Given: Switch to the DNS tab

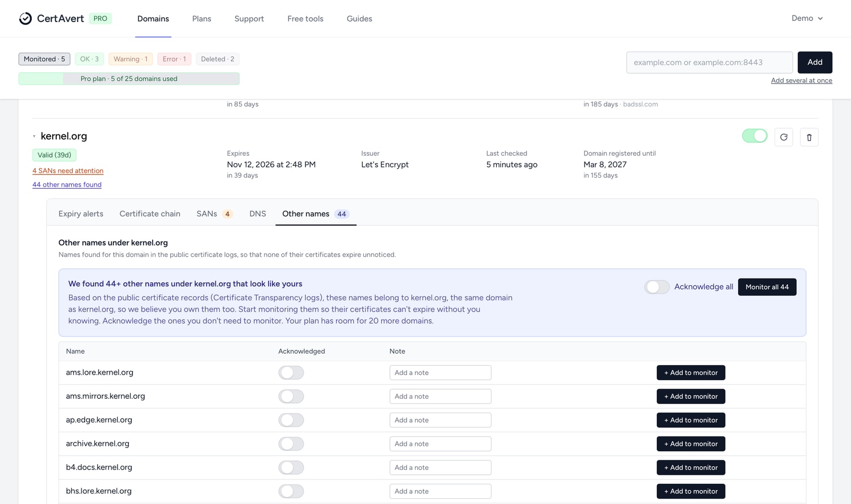Looking at the screenshot, I should [257, 214].
